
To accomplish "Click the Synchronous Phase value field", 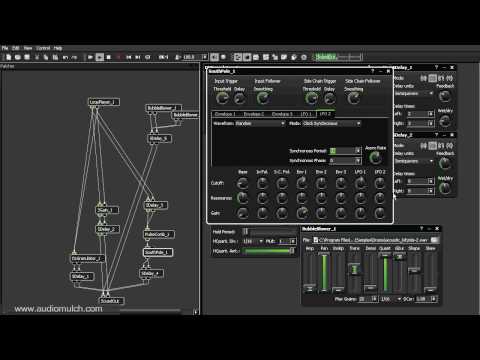I will (x=342, y=161).
